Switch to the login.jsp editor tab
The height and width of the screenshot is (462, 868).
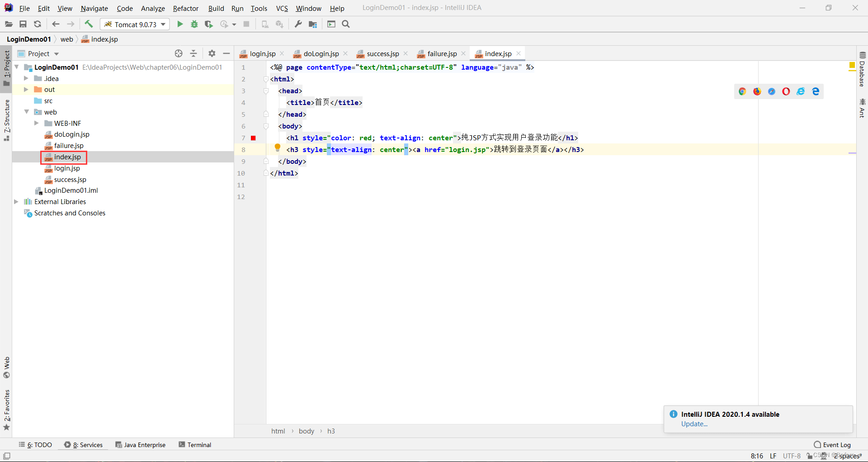(262, 53)
